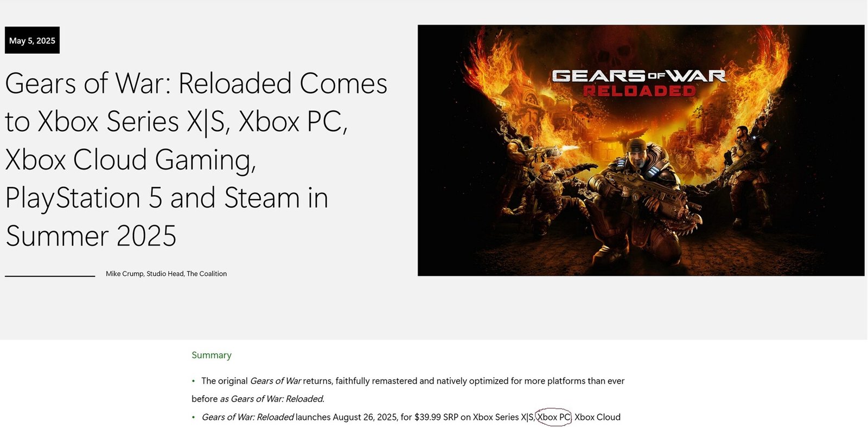Click the May 5, 2025 date badge
868x427 pixels.
[32, 40]
